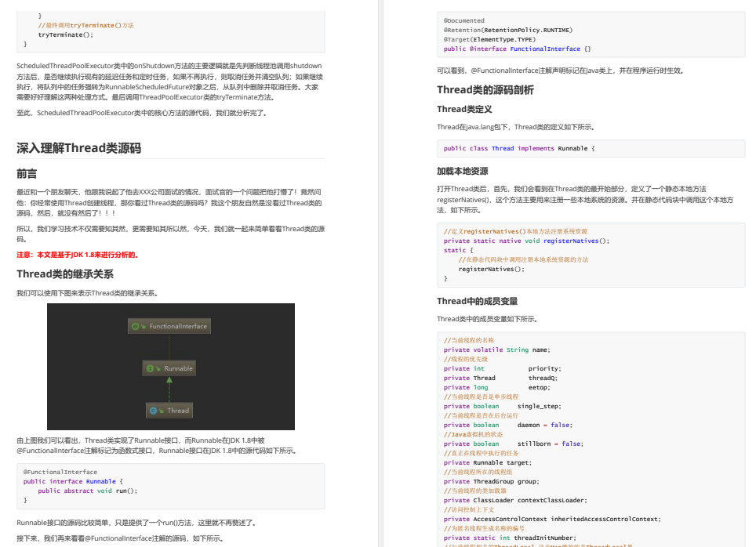Screen dimensions: 756x547
Task: Click the key icon beside the Runnable label
Action: coord(157,368)
